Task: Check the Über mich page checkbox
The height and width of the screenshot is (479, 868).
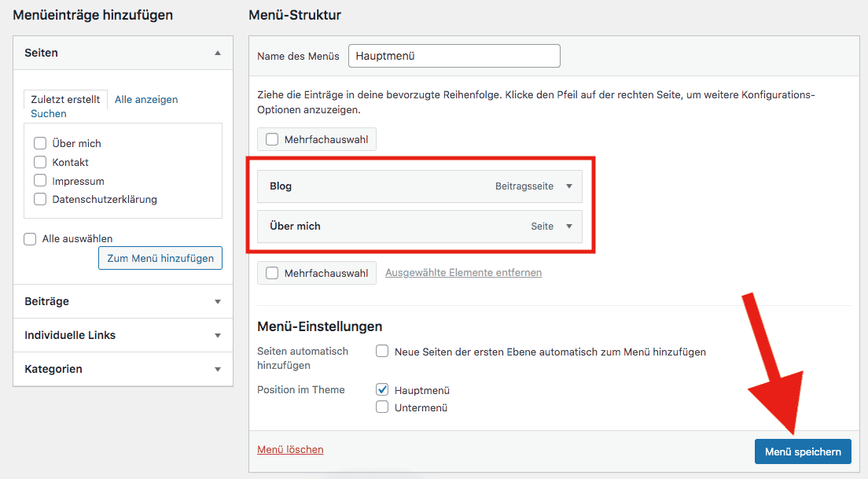Action: [40, 143]
